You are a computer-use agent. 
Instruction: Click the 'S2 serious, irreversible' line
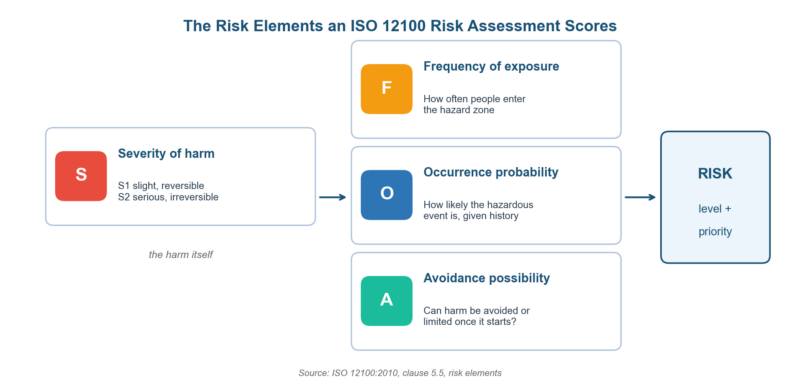click(x=168, y=197)
